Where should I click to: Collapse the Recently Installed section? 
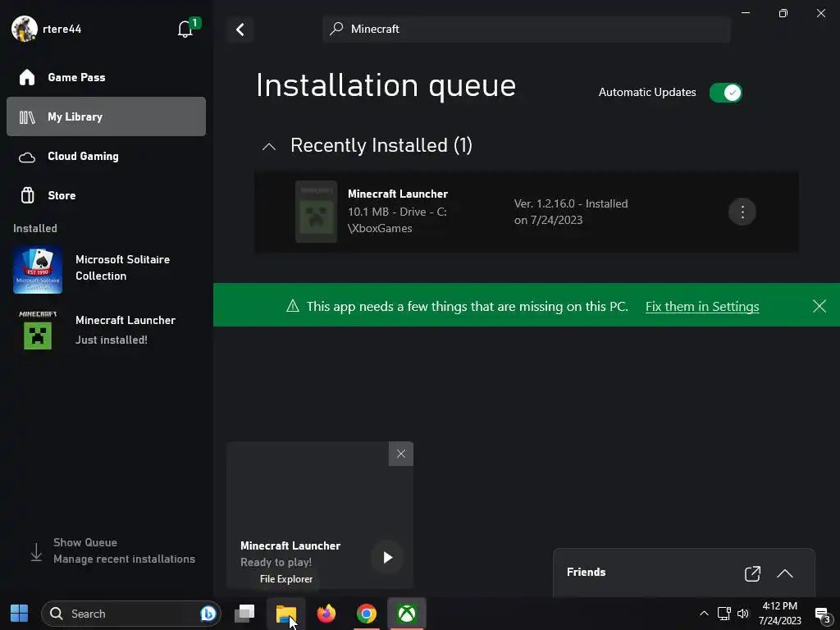tap(269, 146)
